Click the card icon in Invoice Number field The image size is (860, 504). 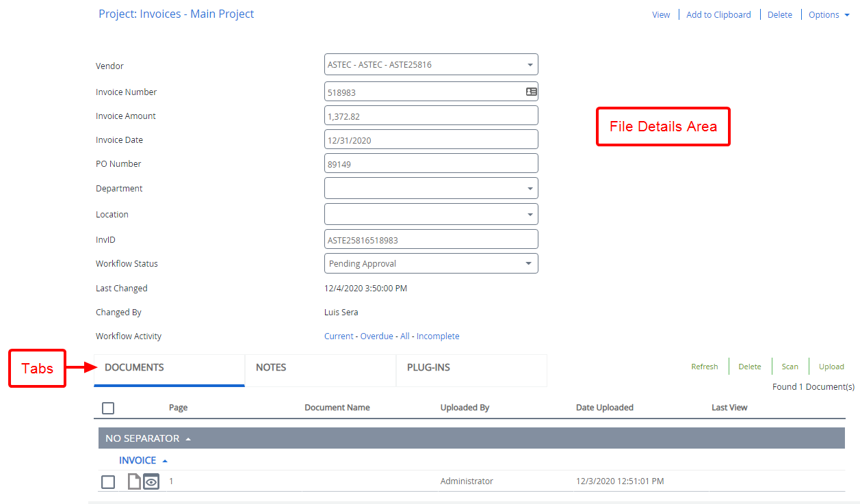click(x=531, y=92)
